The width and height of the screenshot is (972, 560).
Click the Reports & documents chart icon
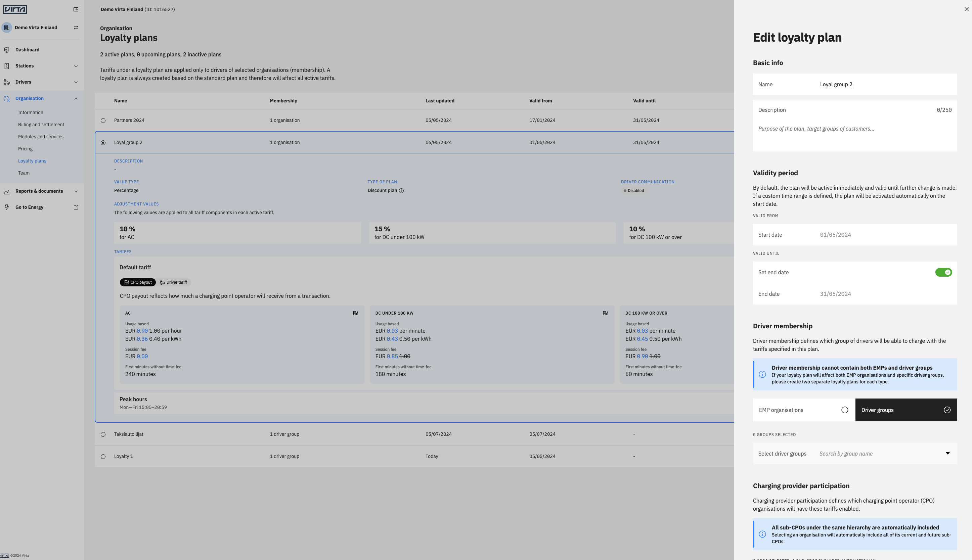coord(6,191)
